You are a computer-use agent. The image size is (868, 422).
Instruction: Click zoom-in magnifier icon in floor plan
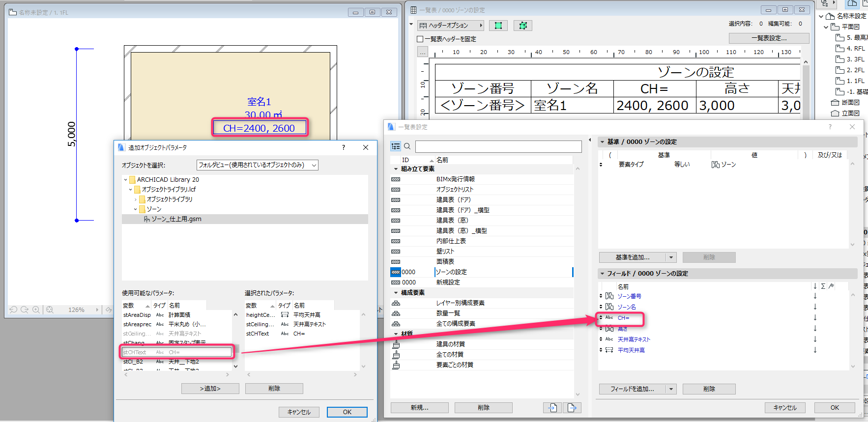coord(36,309)
